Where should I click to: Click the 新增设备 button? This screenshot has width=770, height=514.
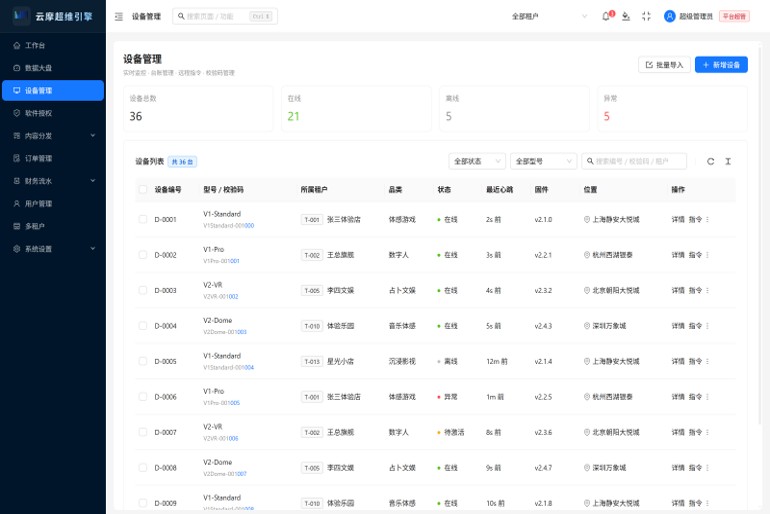pos(721,65)
